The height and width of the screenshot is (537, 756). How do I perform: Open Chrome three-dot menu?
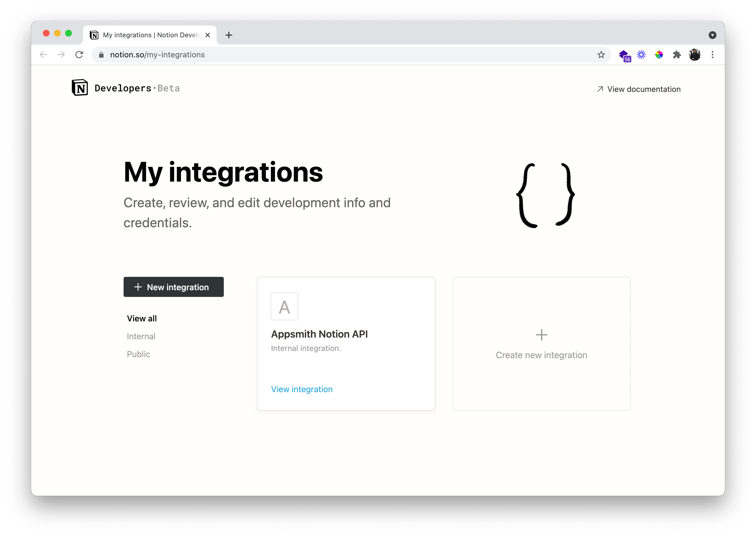712,55
